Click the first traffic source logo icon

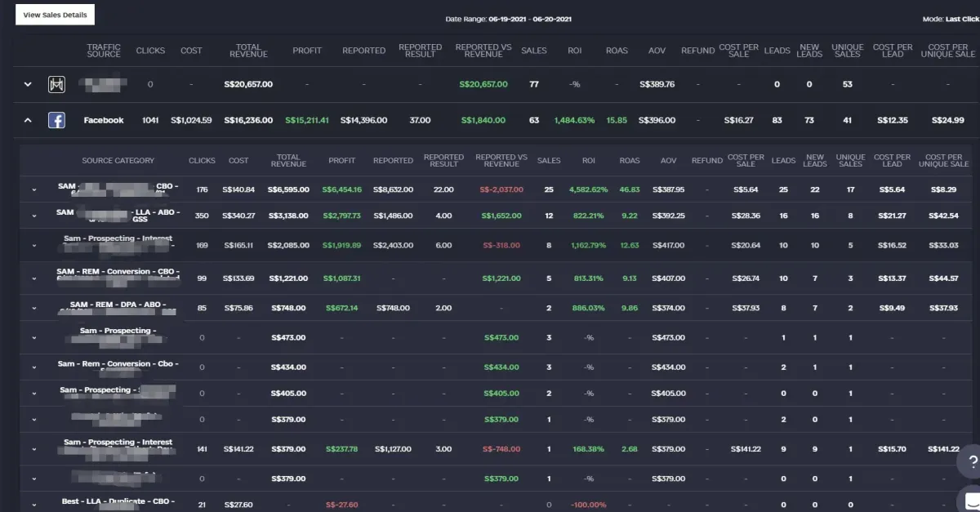coord(56,84)
